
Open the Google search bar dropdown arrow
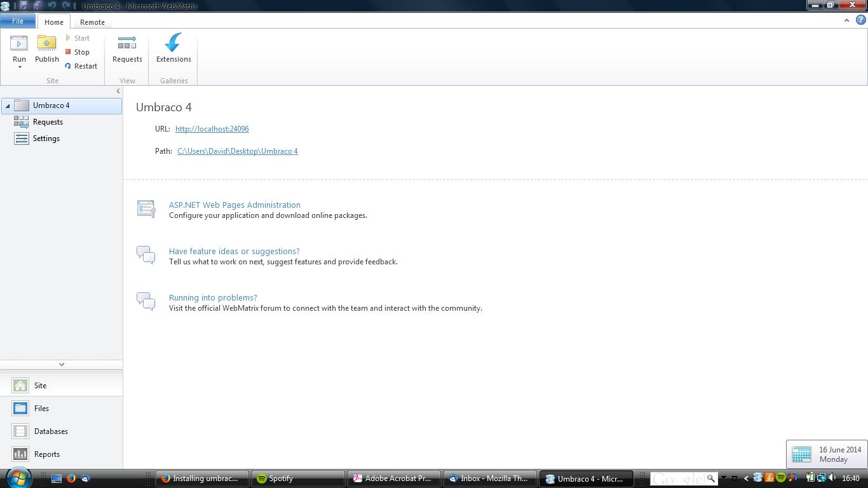(x=723, y=478)
